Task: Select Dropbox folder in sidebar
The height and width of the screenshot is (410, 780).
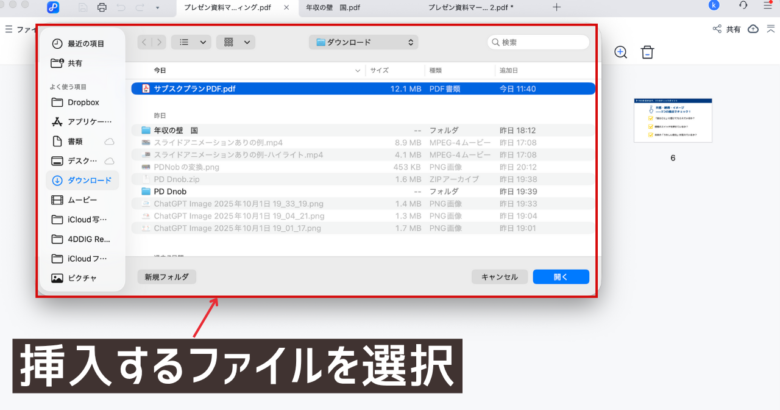Action: pos(82,102)
